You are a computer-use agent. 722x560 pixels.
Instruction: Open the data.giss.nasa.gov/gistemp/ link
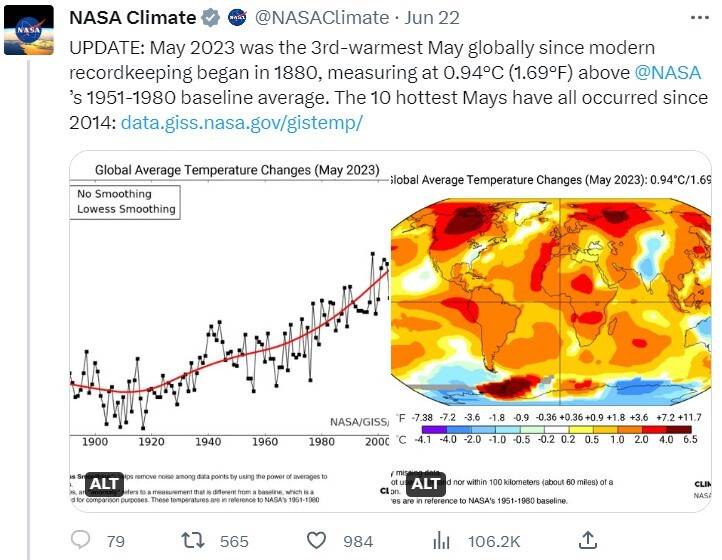click(241, 122)
